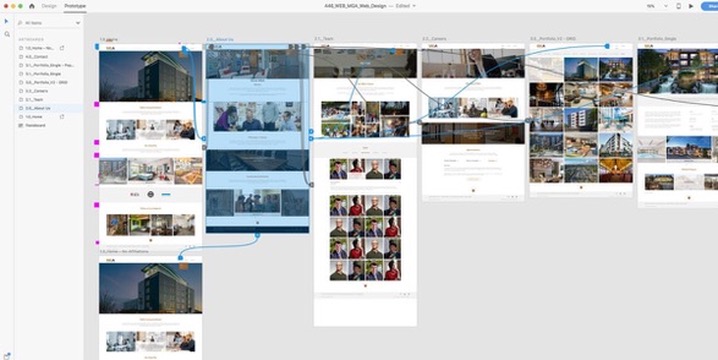This screenshot has width=718, height=360.
Task: Select the 3.1_Portfolio_Single artboard on canvas
Action: (678, 125)
